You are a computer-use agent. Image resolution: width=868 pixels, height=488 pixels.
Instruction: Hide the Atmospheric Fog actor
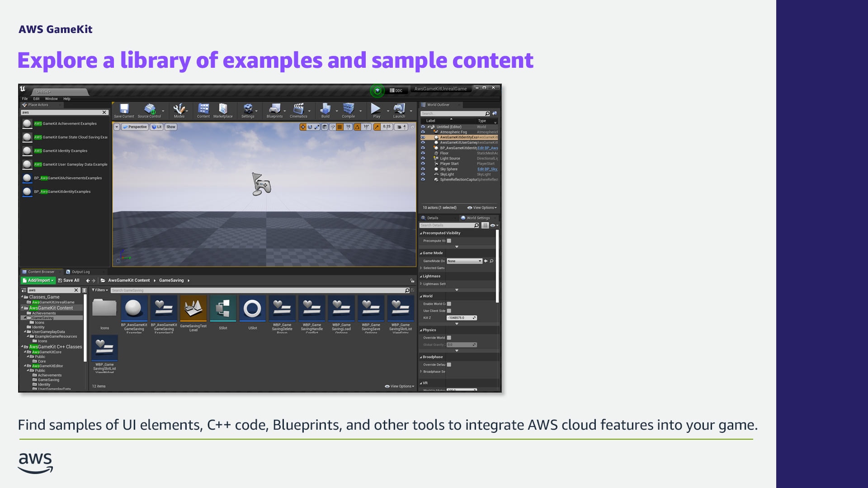(423, 132)
